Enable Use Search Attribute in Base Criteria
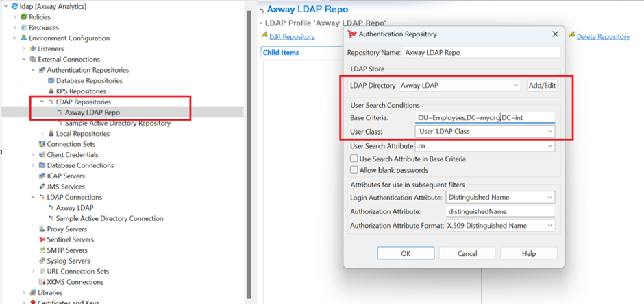 [354, 159]
